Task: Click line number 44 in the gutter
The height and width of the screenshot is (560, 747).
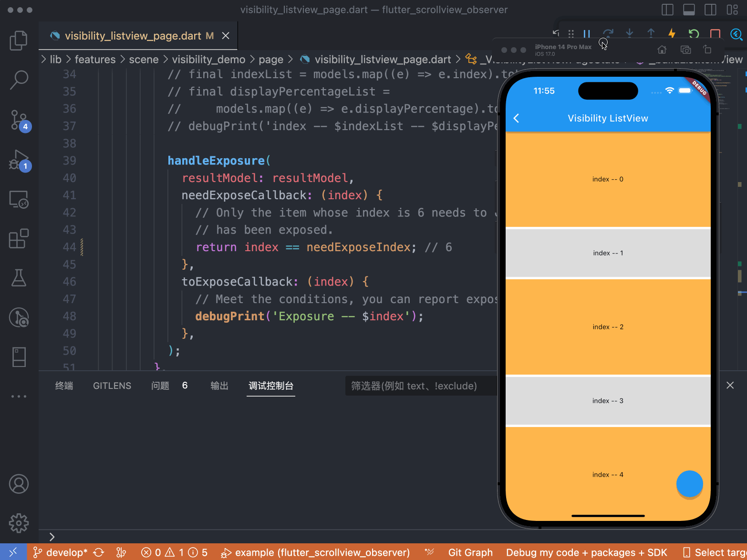Action: tap(69, 247)
